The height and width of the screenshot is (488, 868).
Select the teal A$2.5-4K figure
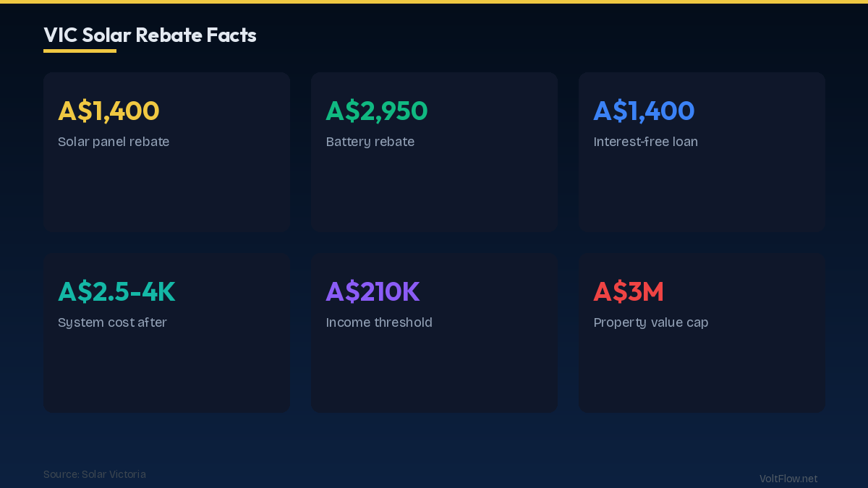(x=116, y=291)
